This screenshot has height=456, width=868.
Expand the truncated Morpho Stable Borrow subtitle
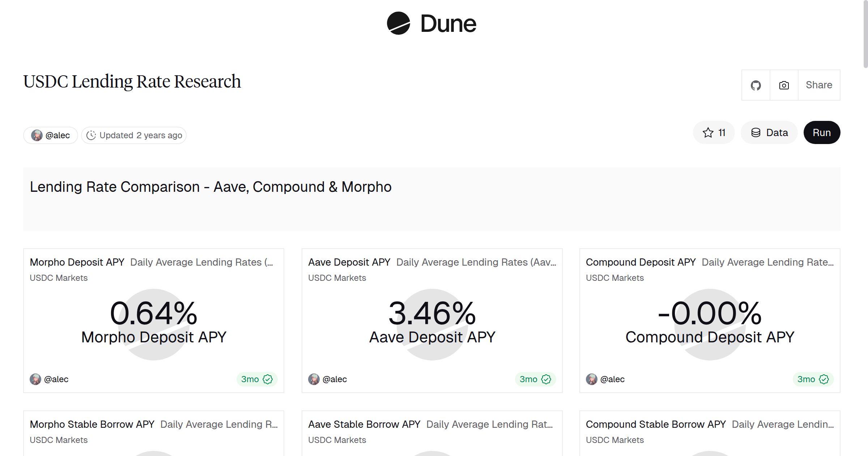(x=220, y=424)
